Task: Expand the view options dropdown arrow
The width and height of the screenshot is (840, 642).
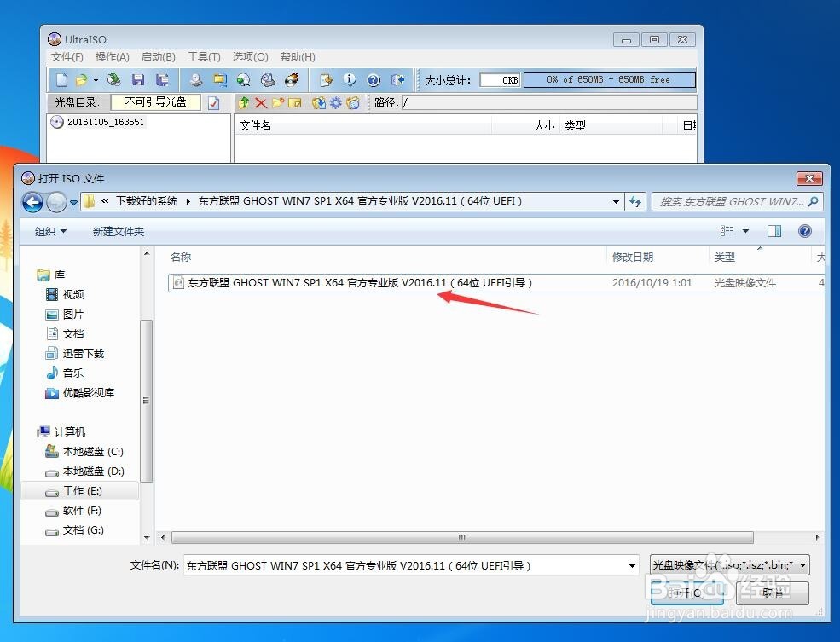Action: pyautogui.click(x=745, y=231)
